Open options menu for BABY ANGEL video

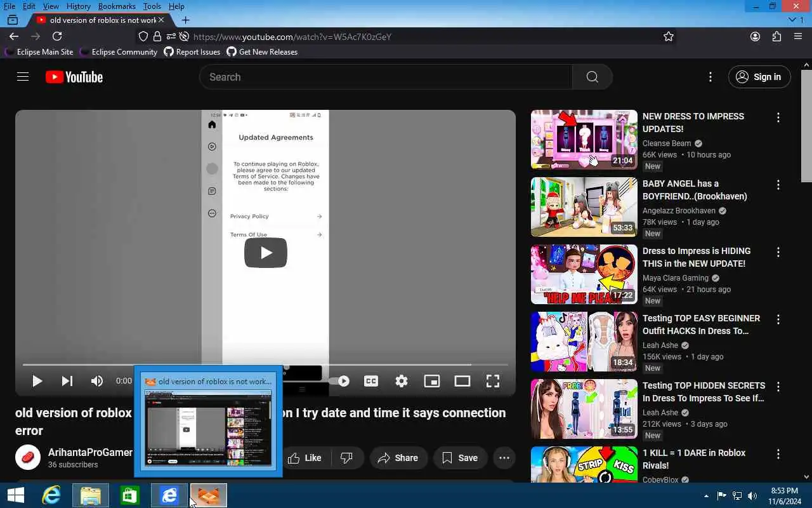[778, 185]
